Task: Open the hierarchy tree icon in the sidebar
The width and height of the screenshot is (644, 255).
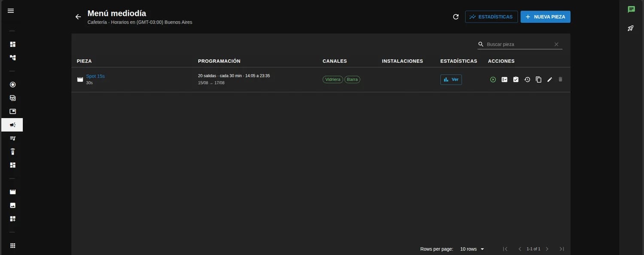Action: (x=12, y=58)
